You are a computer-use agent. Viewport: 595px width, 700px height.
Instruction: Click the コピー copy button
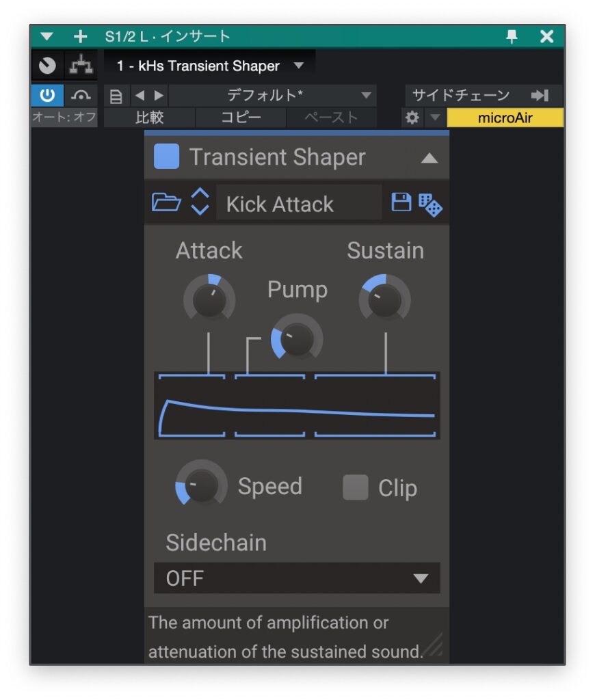pyautogui.click(x=241, y=118)
